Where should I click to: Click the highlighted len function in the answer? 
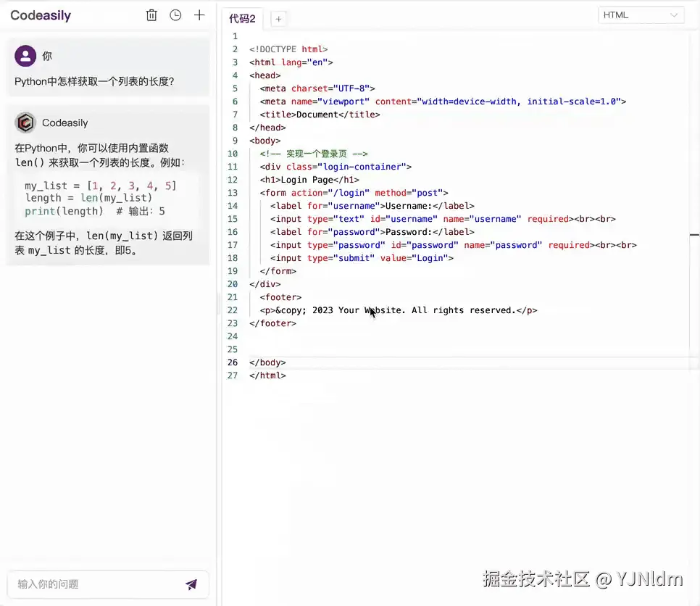click(x=88, y=198)
